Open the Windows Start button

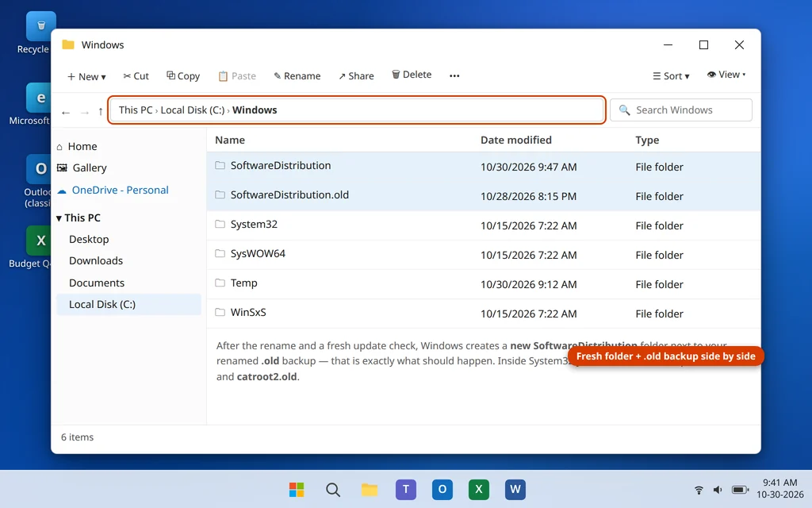tap(297, 490)
